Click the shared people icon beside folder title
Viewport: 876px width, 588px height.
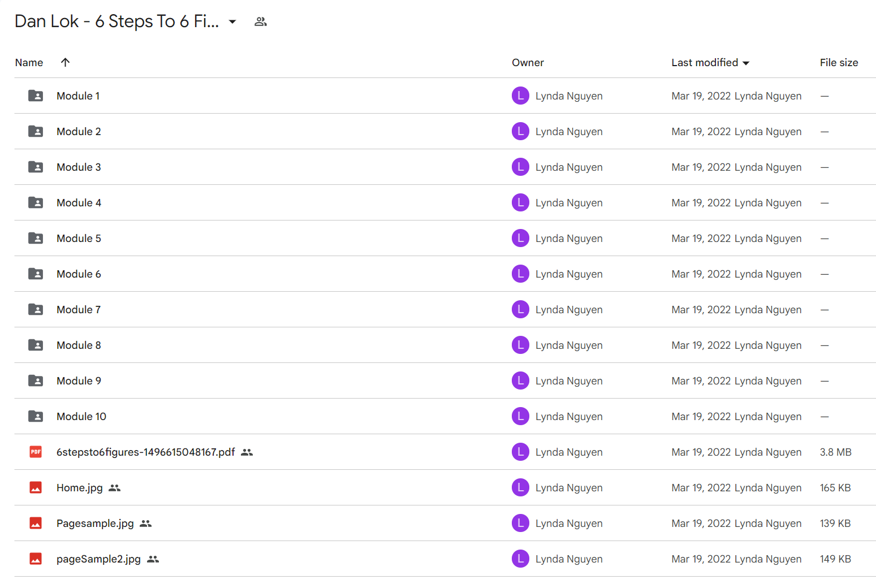click(x=261, y=22)
